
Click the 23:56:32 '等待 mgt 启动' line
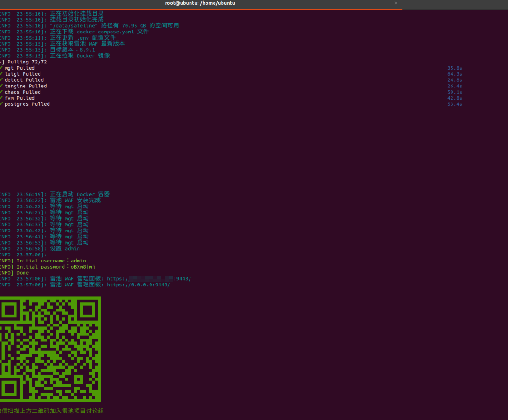44,219
